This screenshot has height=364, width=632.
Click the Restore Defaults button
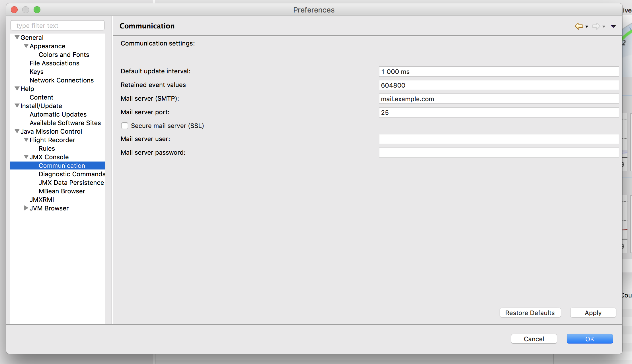530,313
